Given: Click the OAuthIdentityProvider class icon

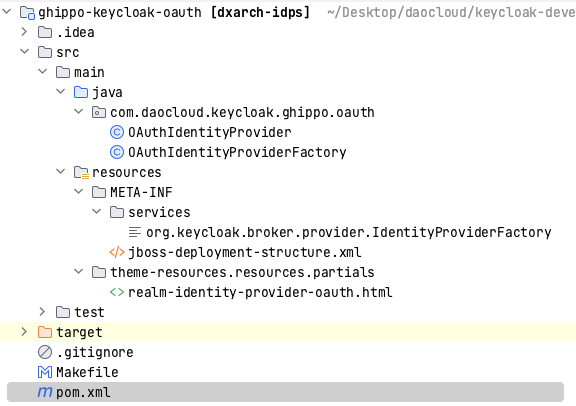Looking at the screenshot, I should [117, 132].
